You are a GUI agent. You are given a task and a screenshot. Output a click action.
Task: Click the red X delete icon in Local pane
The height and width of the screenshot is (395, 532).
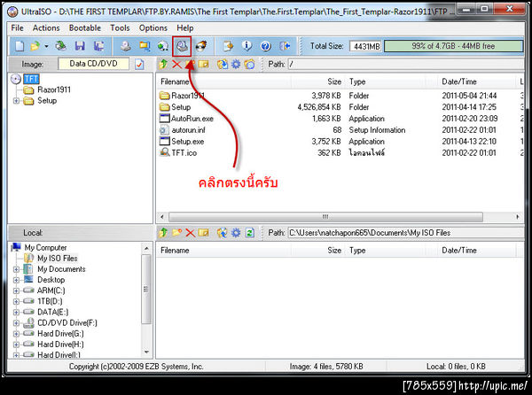tap(190, 232)
